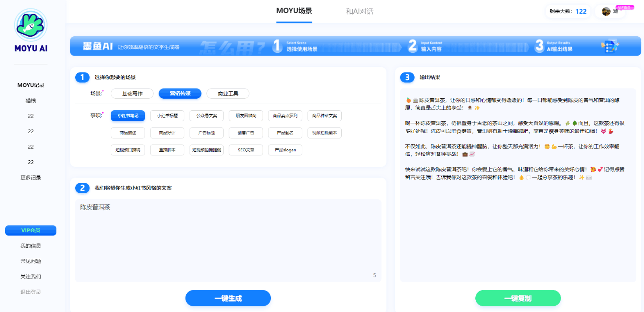The height and width of the screenshot is (312, 644).
Task: Pick the 产品slogan item type
Action: click(x=285, y=150)
